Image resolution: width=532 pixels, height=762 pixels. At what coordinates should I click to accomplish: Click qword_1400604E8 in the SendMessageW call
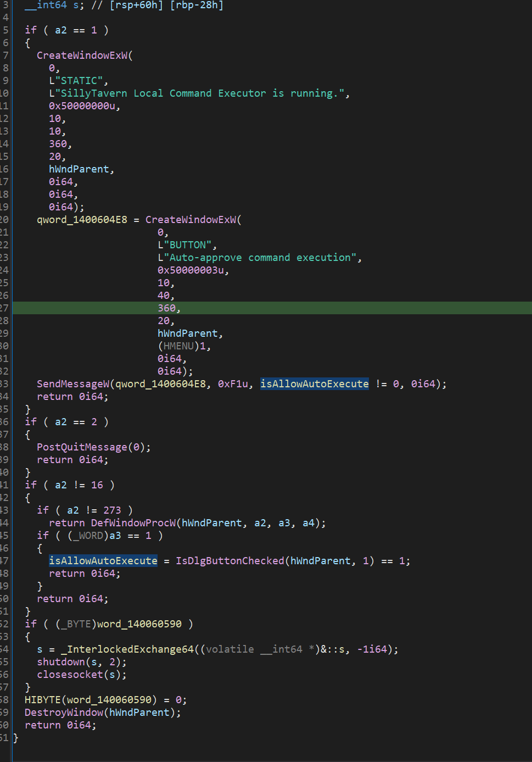coord(160,384)
